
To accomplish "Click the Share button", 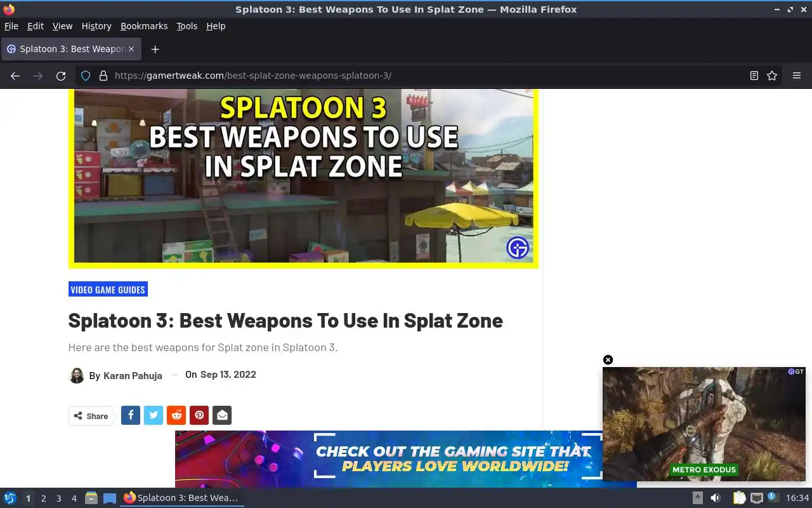I will 91,416.
